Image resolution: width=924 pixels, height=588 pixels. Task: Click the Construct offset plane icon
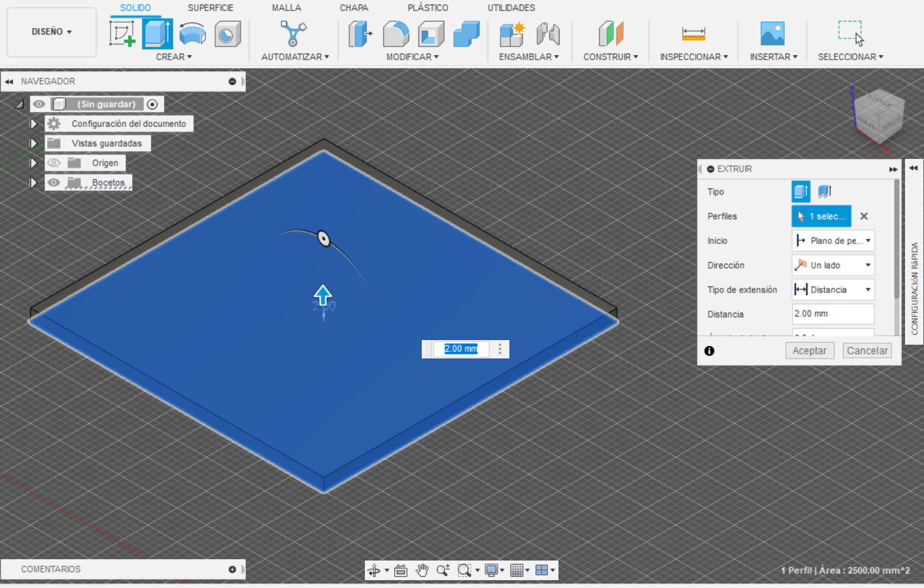(611, 34)
